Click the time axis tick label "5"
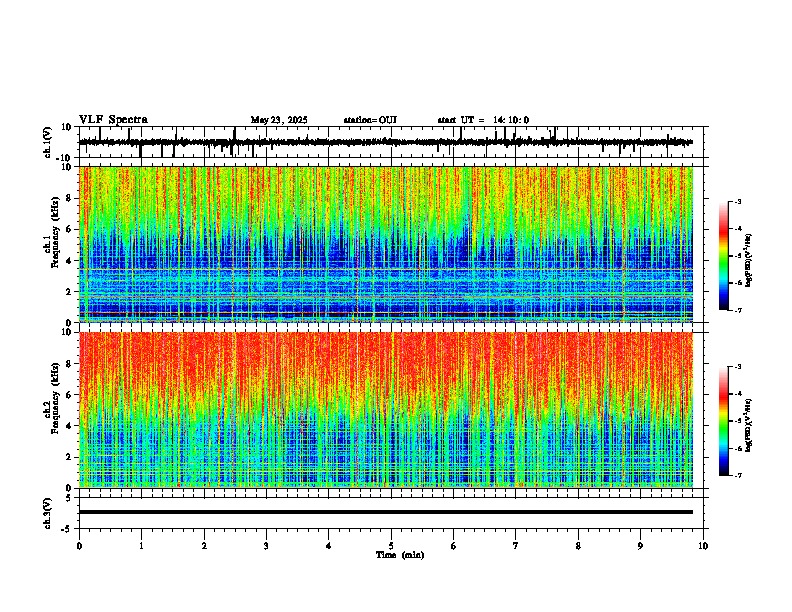The width and height of the screenshot is (792, 612). click(391, 546)
